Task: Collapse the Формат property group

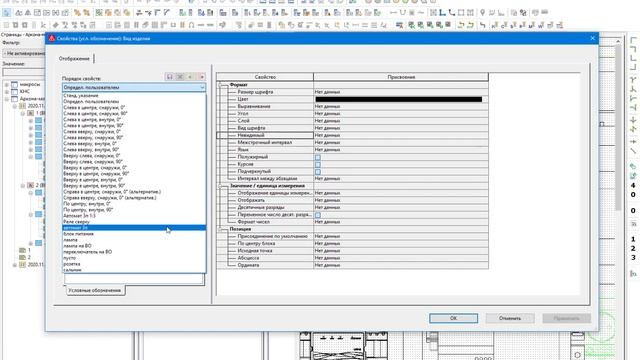Action: point(221,85)
